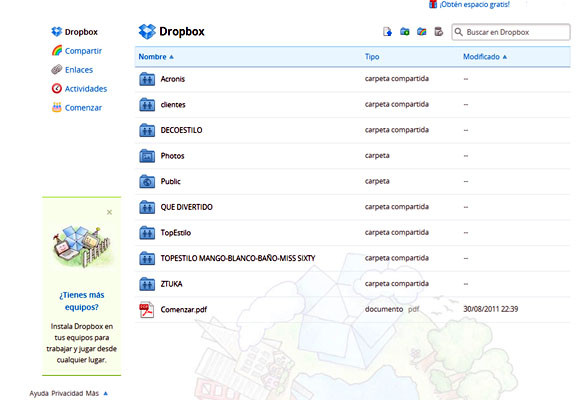Open the QUE DIVERTIDO folder name
Viewport: 580px width, 400px height.
point(186,207)
